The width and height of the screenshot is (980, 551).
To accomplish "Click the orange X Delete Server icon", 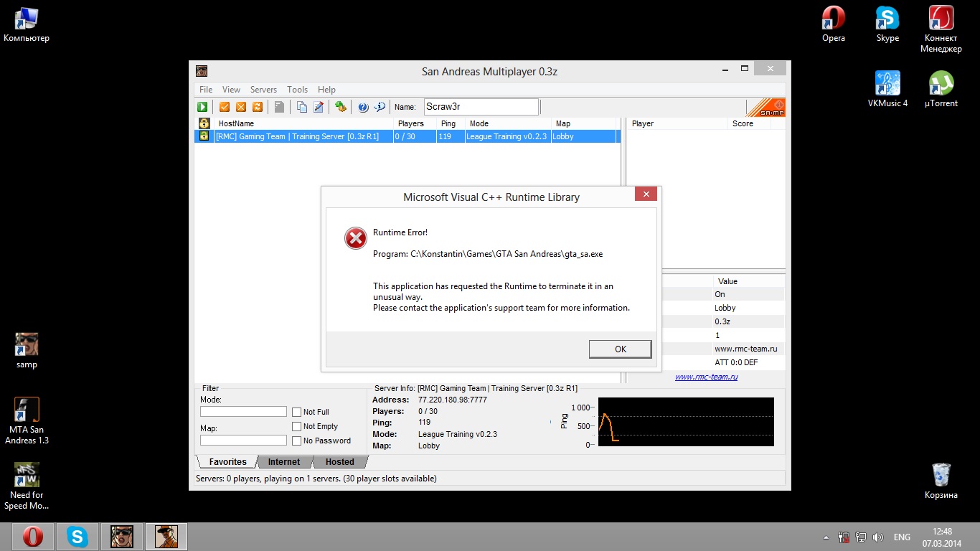I will click(241, 107).
